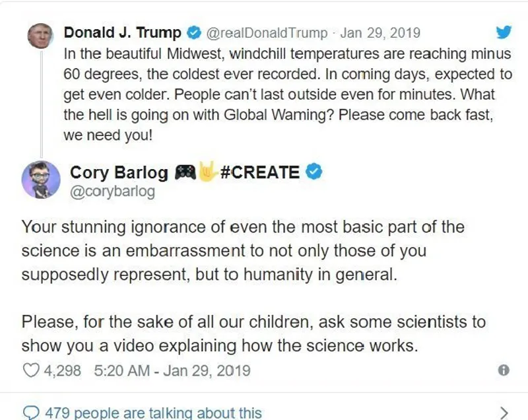Click Donald J. Trump's verified badge
Viewport: 528px width, 420px height.
(195, 32)
